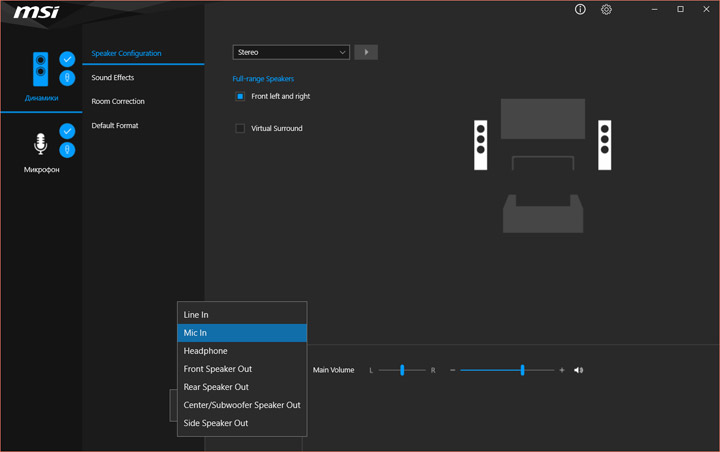The width and height of the screenshot is (720, 452).
Task: Minimize the MSI audio window
Action: pyautogui.click(x=654, y=10)
